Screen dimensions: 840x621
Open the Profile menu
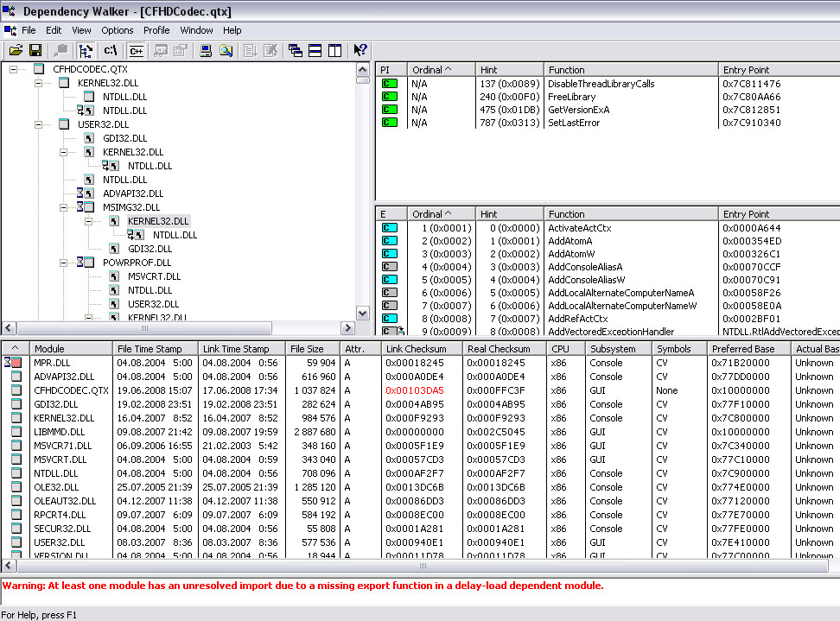156,30
